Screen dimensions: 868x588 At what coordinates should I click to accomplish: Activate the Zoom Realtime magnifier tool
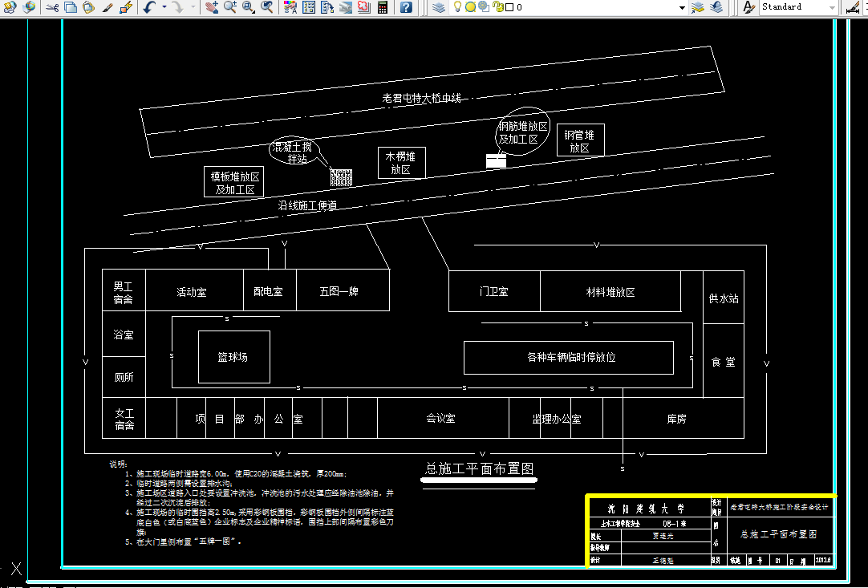pos(229,8)
